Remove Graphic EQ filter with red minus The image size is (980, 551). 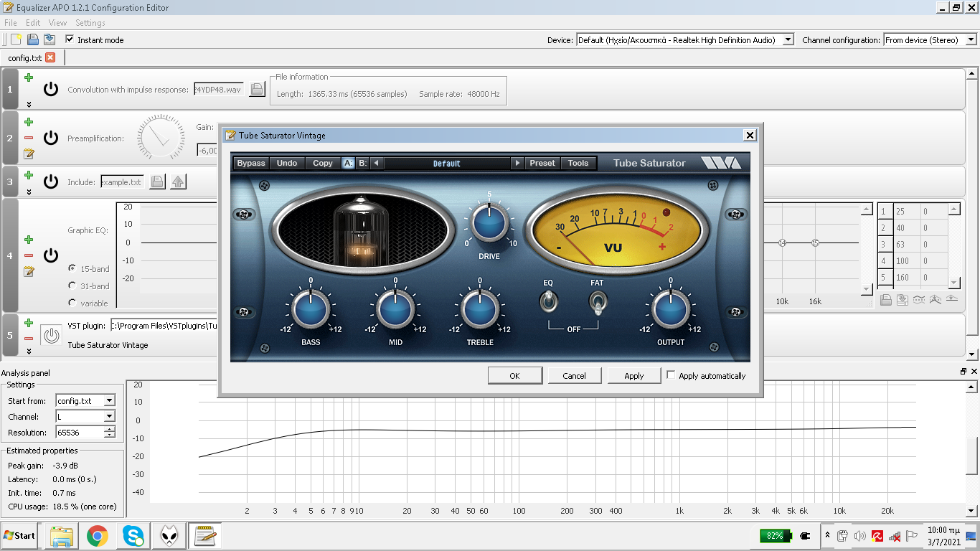click(29, 255)
